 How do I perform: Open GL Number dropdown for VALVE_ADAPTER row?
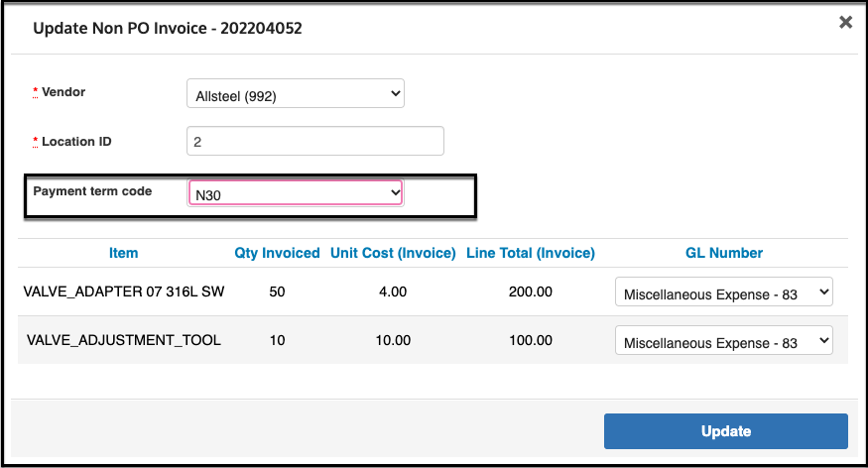tap(723, 292)
